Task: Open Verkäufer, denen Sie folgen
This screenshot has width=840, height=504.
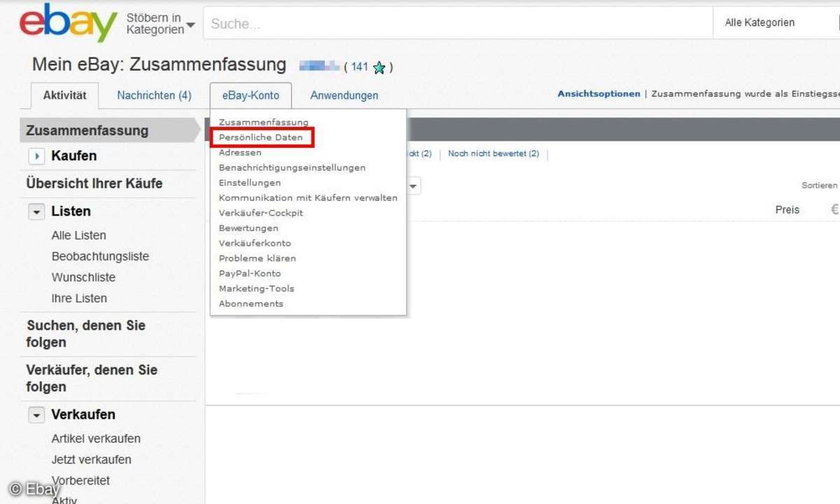Action: point(92,378)
